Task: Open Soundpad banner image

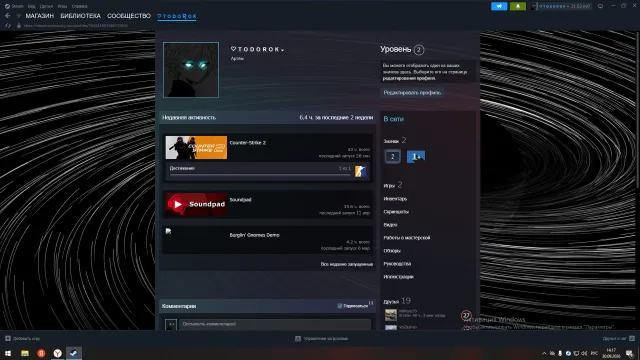Action: click(x=196, y=204)
